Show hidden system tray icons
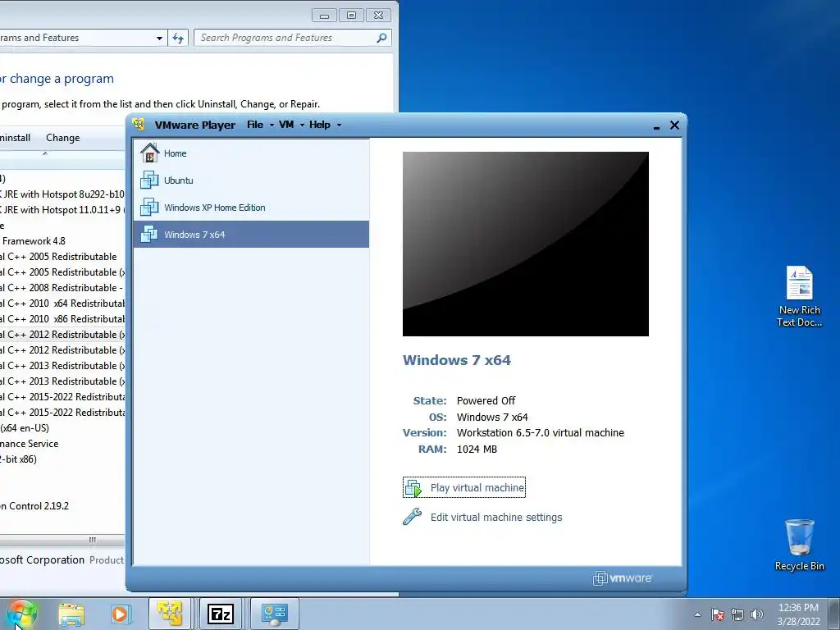The width and height of the screenshot is (840, 630). [697, 614]
